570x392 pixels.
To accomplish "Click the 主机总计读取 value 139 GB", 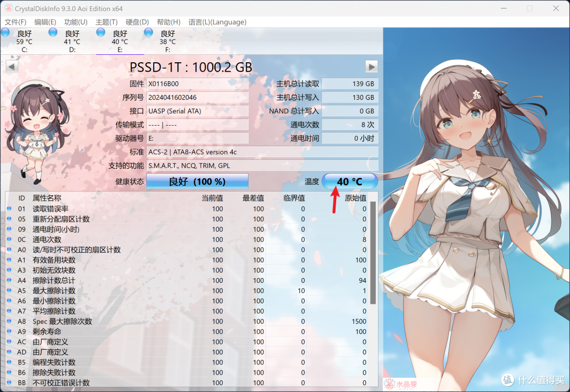I will coord(350,83).
